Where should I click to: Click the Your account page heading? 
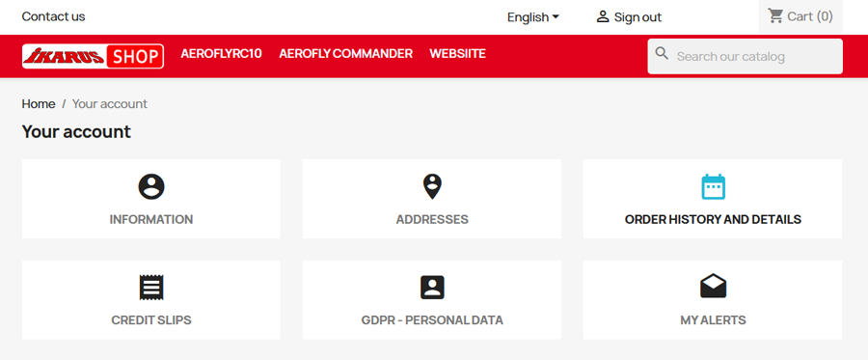coord(76,132)
